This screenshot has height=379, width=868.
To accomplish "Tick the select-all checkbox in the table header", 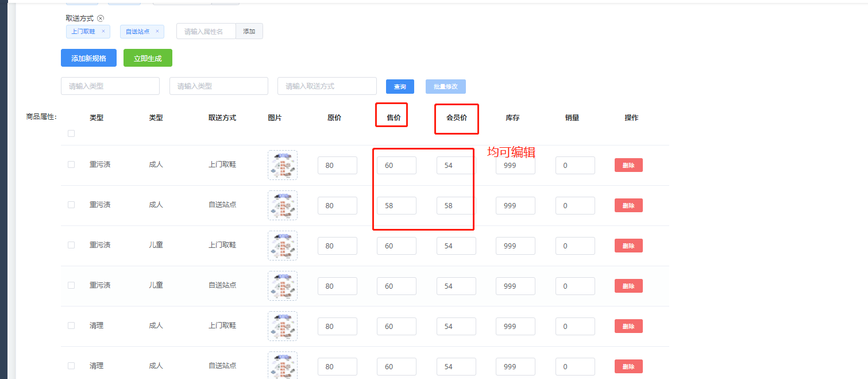I will point(71,133).
